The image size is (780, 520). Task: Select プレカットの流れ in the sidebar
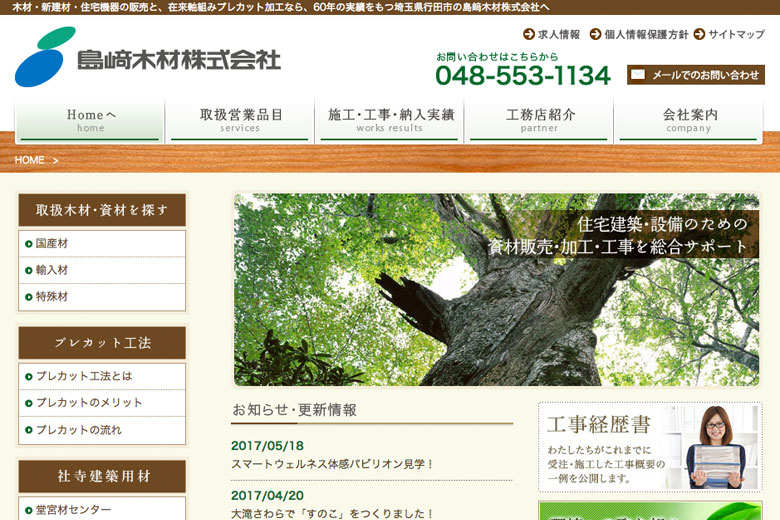78,430
